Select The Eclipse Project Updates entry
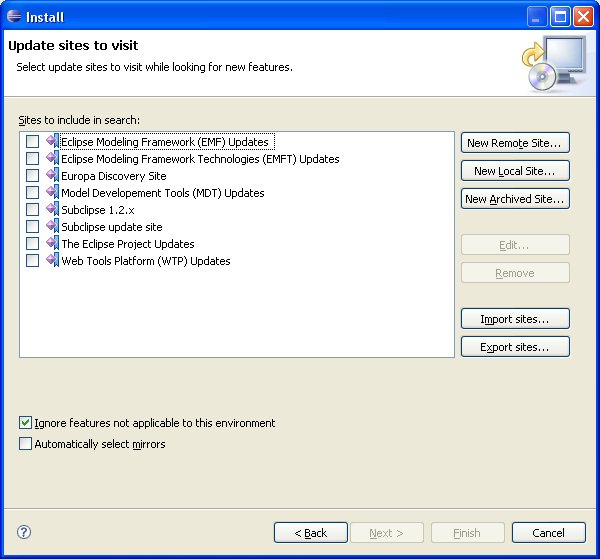 click(x=127, y=244)
